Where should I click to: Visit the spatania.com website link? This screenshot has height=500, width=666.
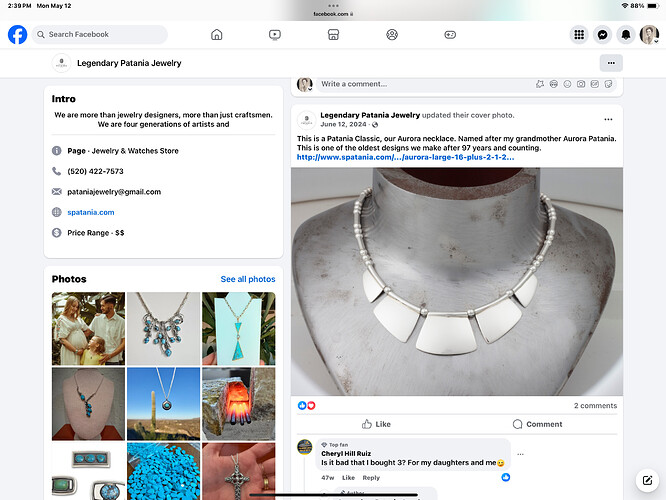pos(90,212)
